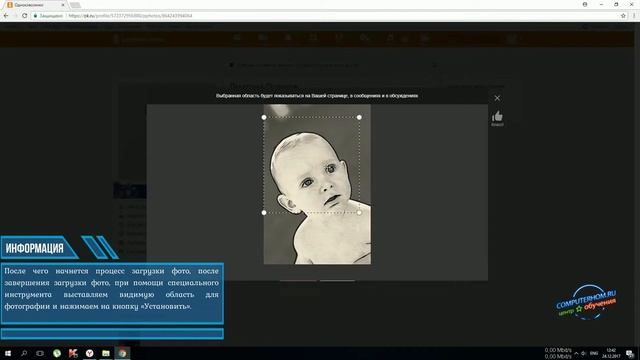
Task: Click the volume icon in system tray
Action: [584, 353]
